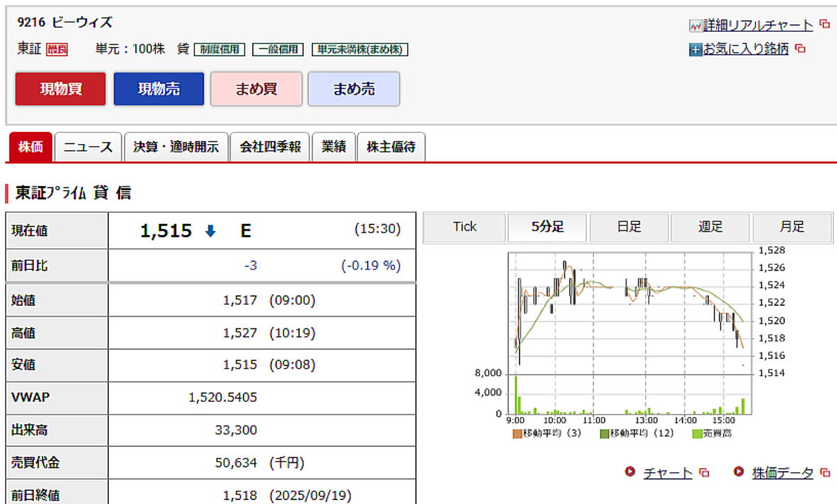Click the 5-minute candlestick price chart
This screenshot has width=837, height=504.
(630, 312)
